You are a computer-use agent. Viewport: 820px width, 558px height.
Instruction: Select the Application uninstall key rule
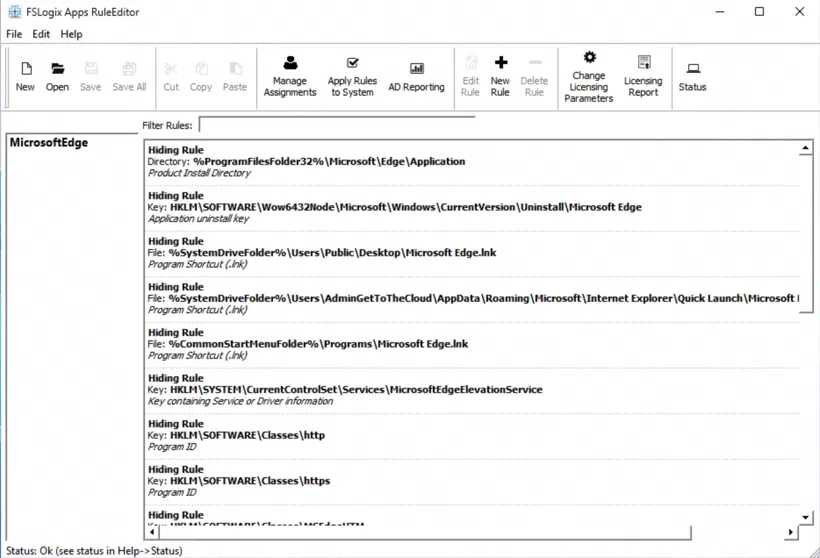[473, 207]
